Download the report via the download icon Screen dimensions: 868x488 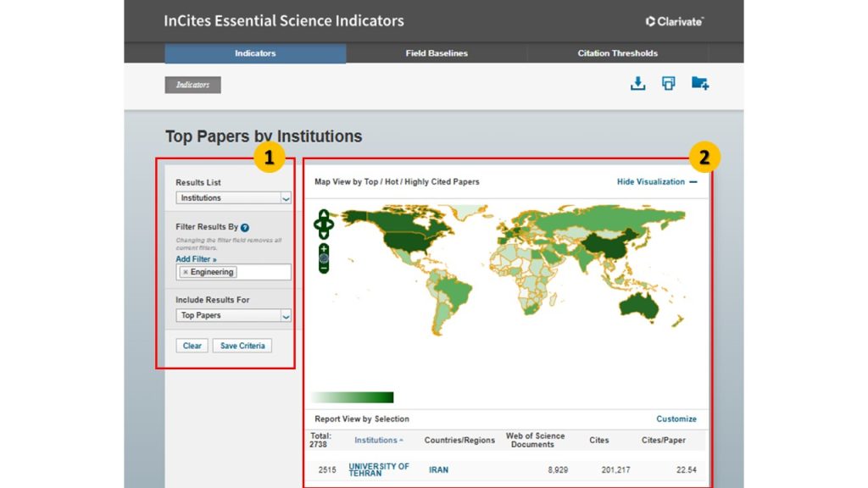point(637,84)
